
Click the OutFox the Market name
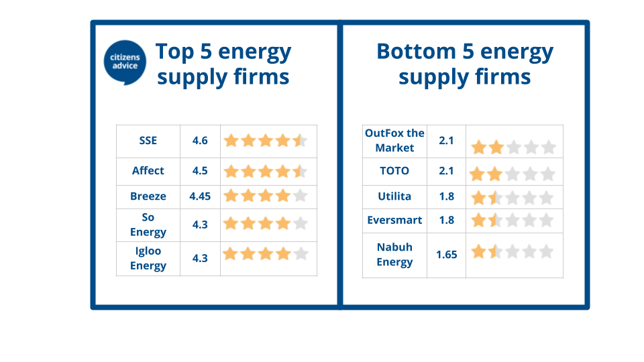(394, 140)
